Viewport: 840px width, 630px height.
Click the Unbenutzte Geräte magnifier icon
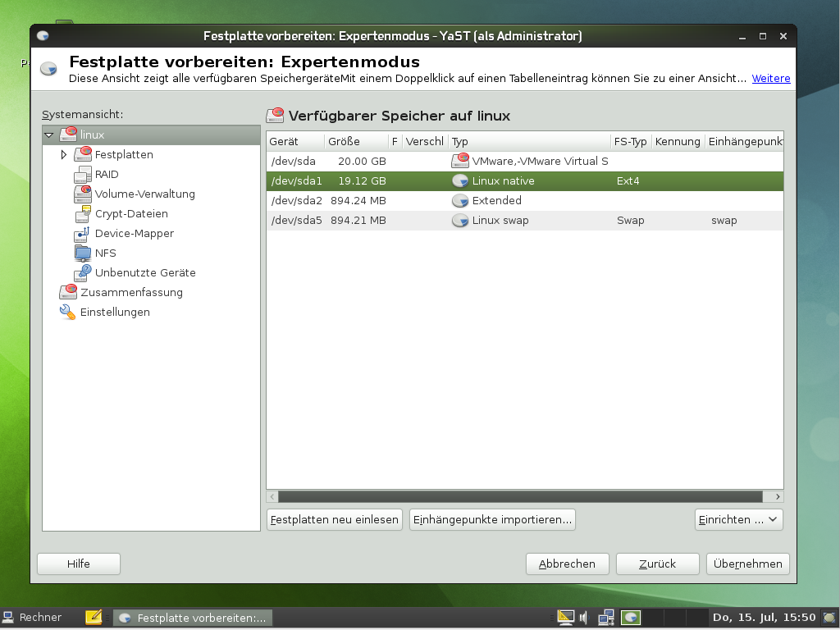(x=84, y=272)
